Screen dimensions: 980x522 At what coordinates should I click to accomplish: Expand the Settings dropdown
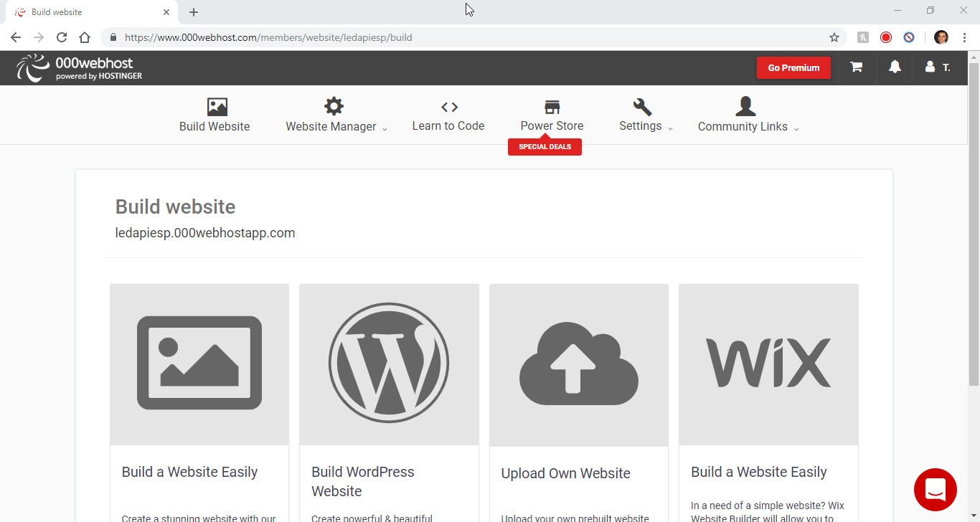[x=670, y=127]
